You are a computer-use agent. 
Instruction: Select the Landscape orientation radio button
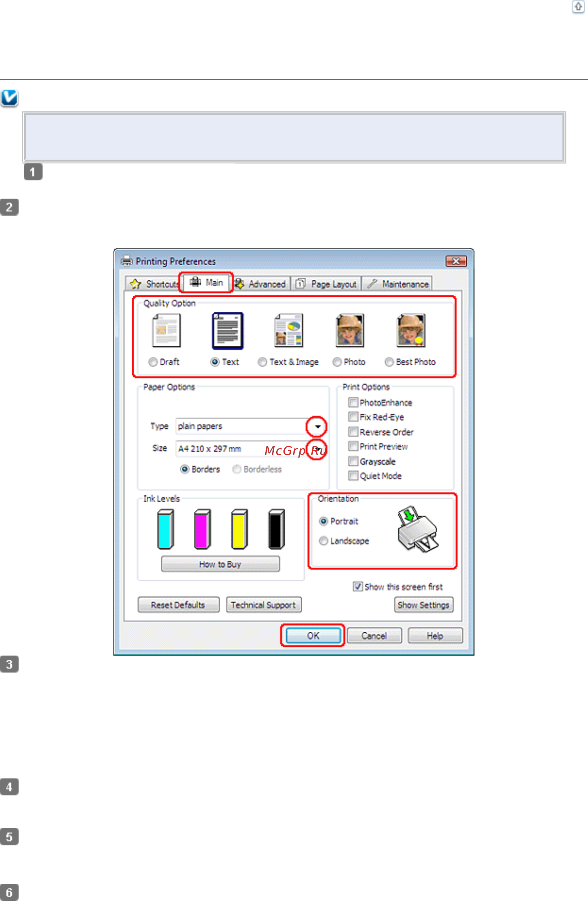[x=324, y=541]
